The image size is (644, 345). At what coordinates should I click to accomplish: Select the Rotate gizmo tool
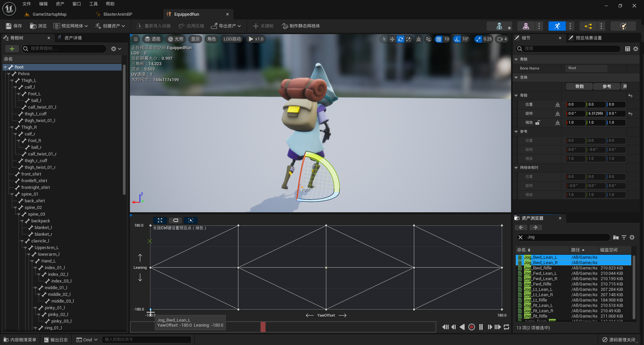(x=400, y=39)
